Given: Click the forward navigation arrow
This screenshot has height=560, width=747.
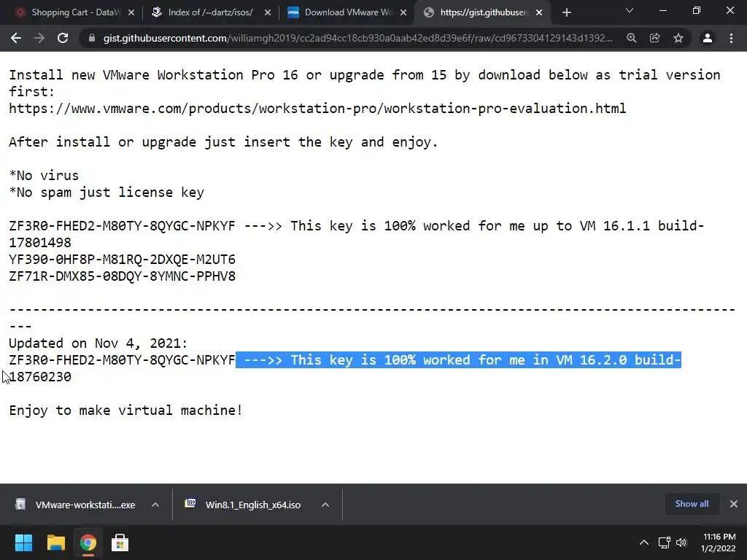Looking at the screenshot, I should click(39, 38).
